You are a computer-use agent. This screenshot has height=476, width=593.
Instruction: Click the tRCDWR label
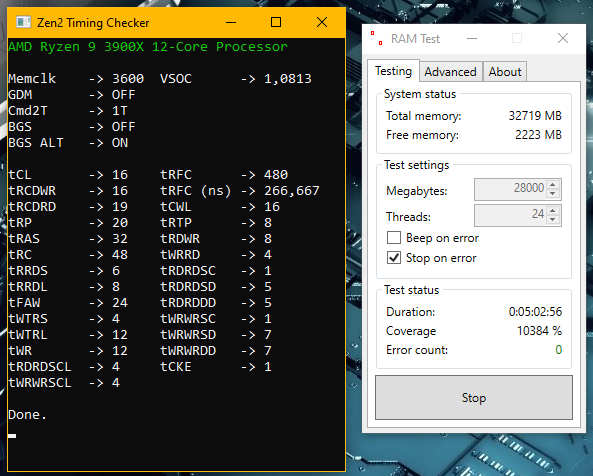tap(32, 191)
